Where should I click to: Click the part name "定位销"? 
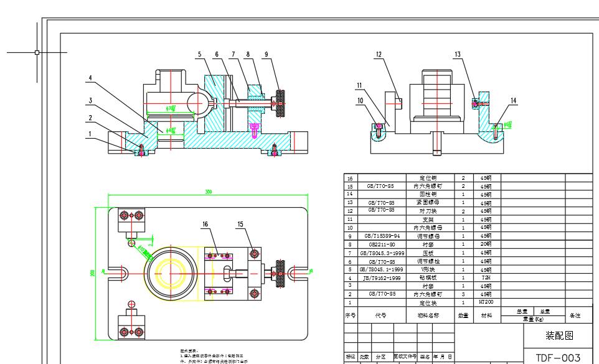(428, 178)
